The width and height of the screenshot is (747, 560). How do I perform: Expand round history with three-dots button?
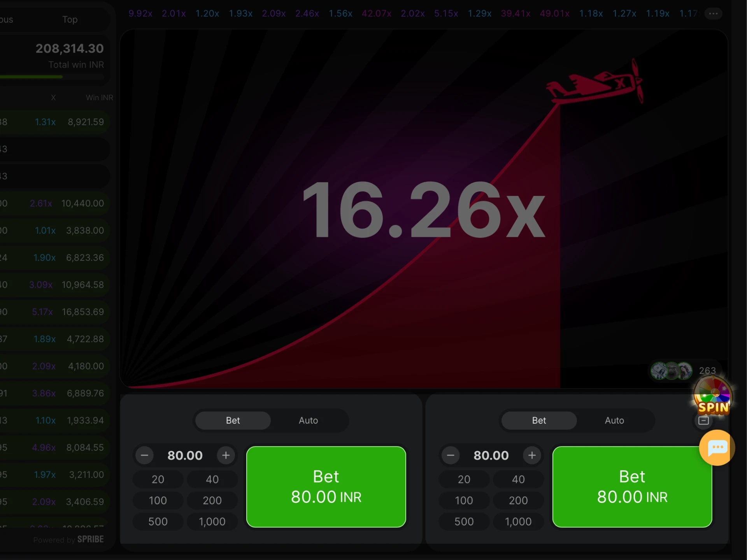tap(713, 14)
